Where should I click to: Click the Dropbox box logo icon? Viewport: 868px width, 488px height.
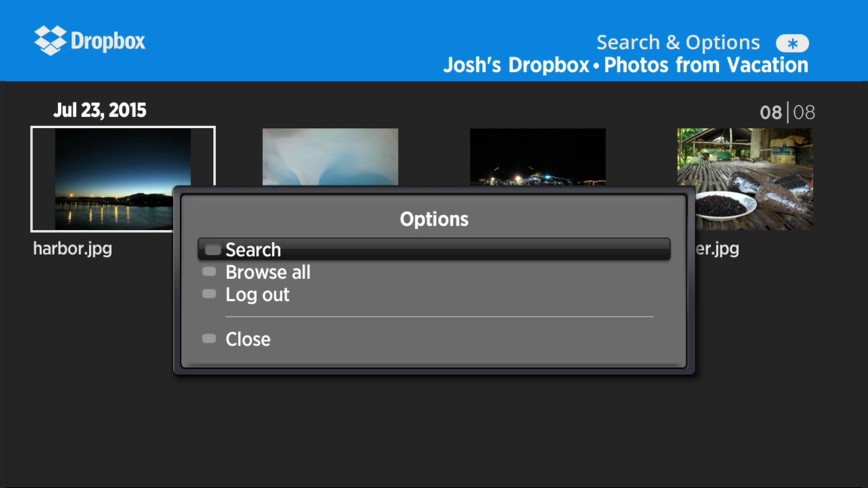(50, 41)
